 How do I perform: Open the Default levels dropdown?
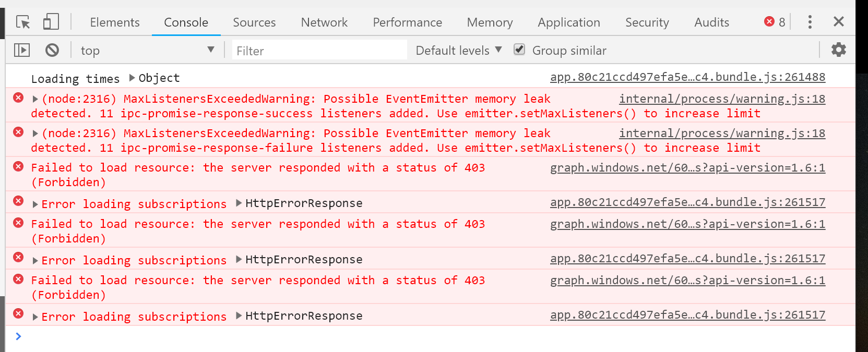coord(457,50)
